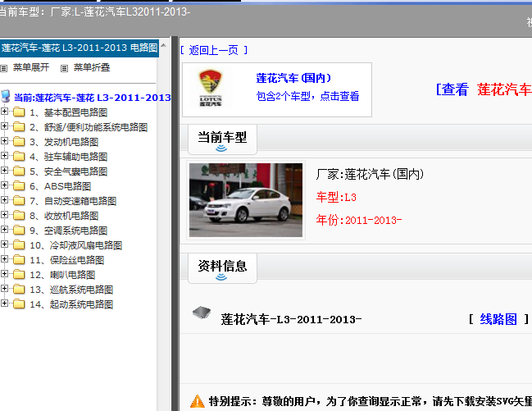Open 6、ABS电路图 tree label
This screenshot has height=411, width=532.
[x=61, y=186]
